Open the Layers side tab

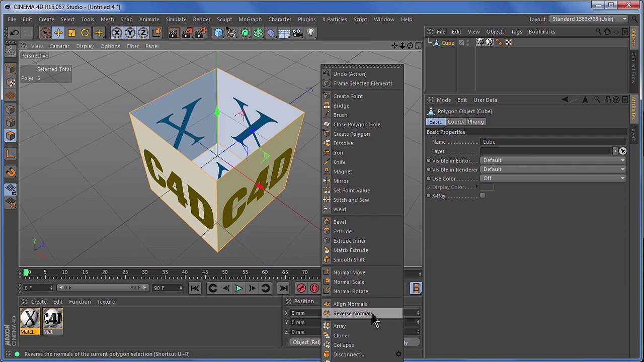tap(633, 133)
